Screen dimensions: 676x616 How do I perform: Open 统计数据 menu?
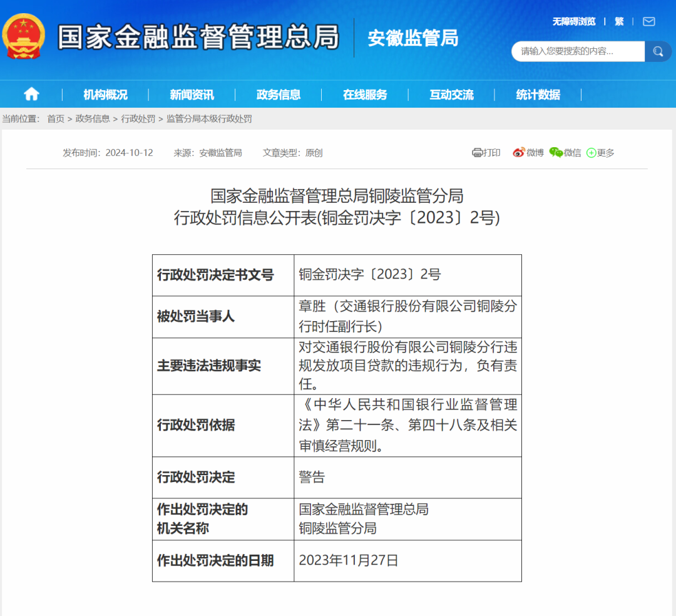(x=538, y=95)
